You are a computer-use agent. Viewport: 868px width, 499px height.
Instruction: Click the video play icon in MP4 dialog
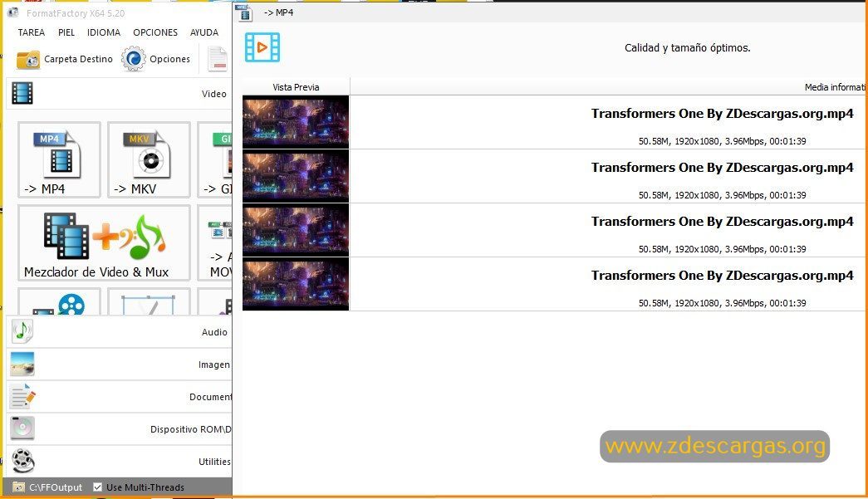262,47
